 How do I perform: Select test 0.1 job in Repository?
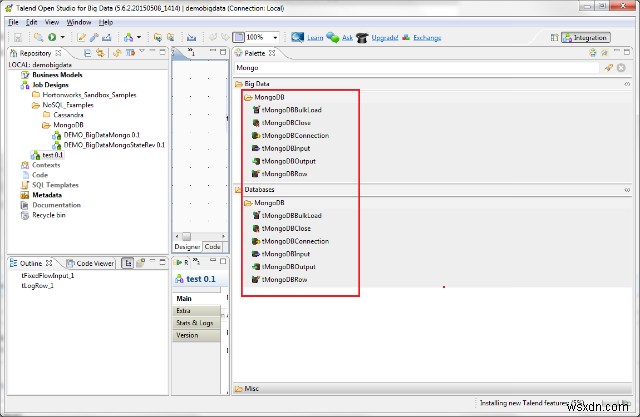(x=53, y=155)
